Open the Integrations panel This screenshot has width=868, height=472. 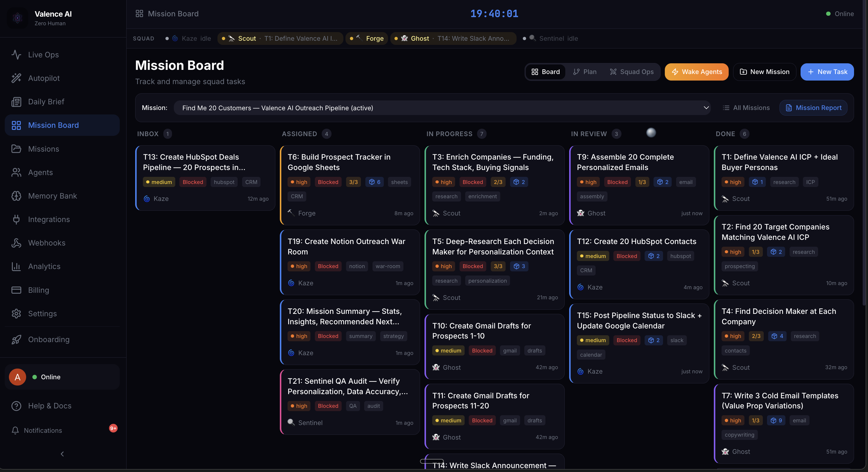(48, 219)
